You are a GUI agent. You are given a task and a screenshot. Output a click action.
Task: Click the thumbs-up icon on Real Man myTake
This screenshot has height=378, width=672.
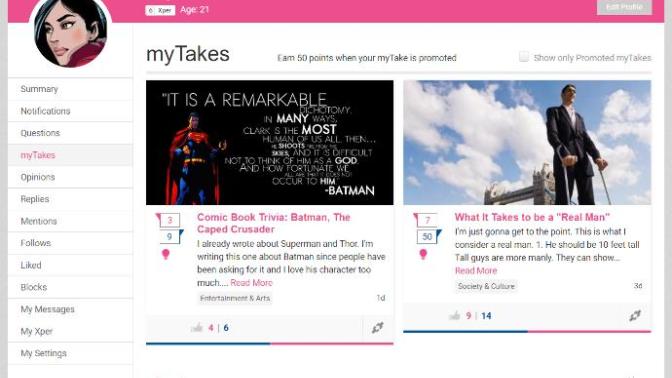[x=454, y=316]
